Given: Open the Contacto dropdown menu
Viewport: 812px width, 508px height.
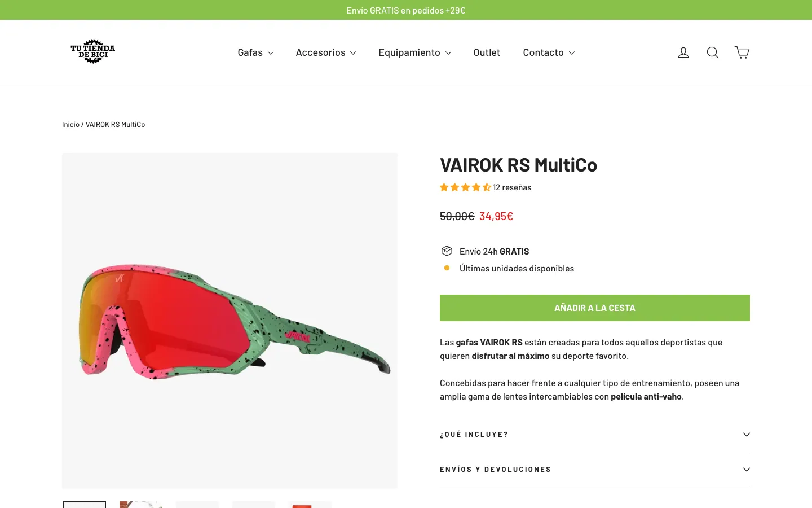Looking at the screenshot, I should [549, 52].
